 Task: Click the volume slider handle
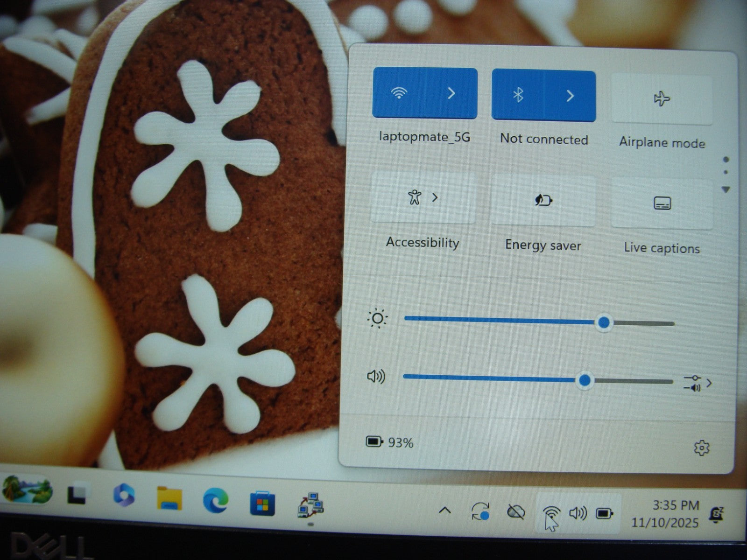585,380
